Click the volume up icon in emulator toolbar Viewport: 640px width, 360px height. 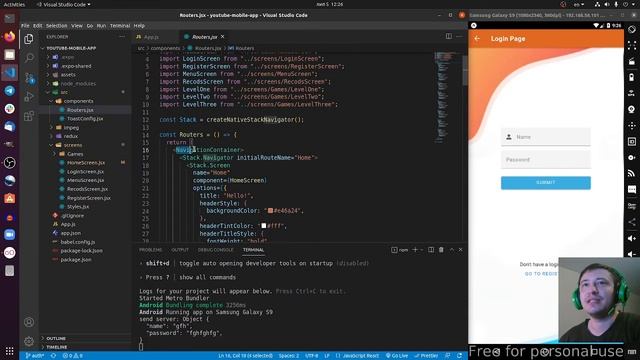click(632, 239)
